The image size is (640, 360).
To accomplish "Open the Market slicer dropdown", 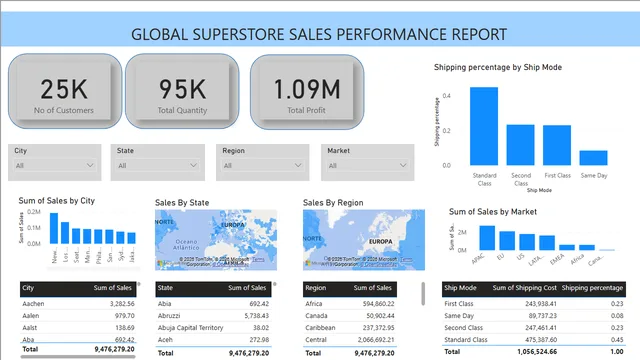I will tap(367, 165).
